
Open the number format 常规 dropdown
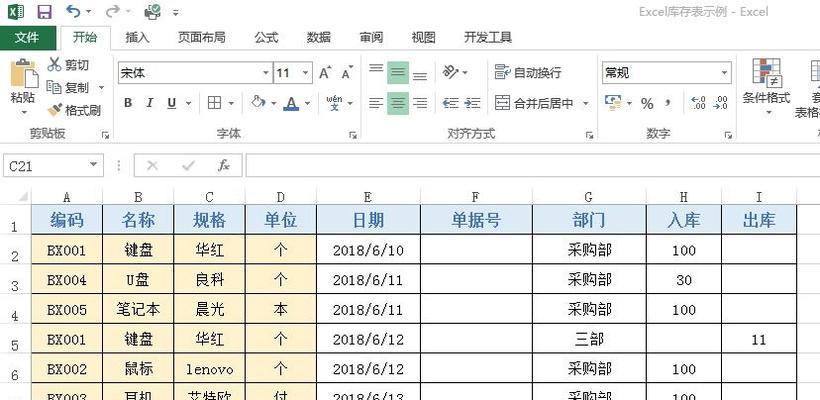tap(724, 73)
